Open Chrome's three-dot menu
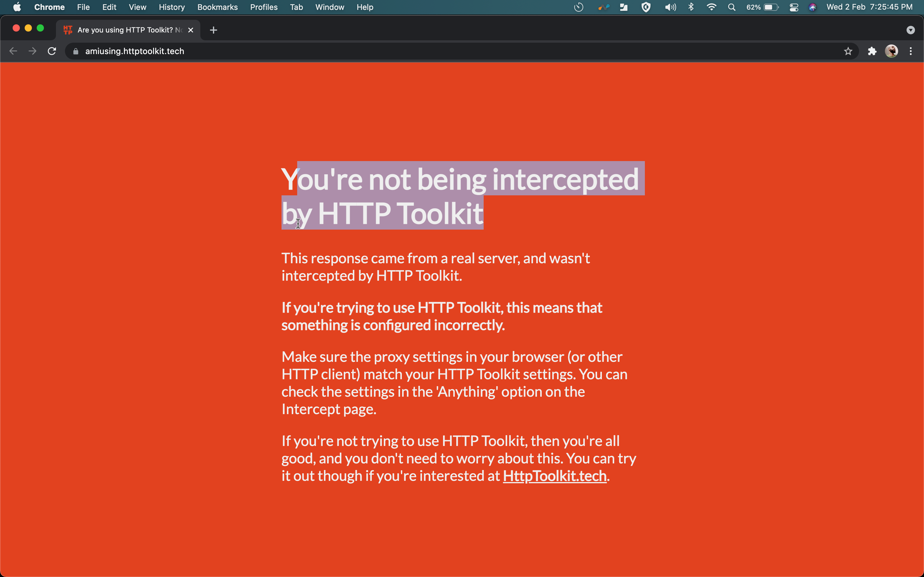This screenshot has height=577, width=924. [911, 51]
